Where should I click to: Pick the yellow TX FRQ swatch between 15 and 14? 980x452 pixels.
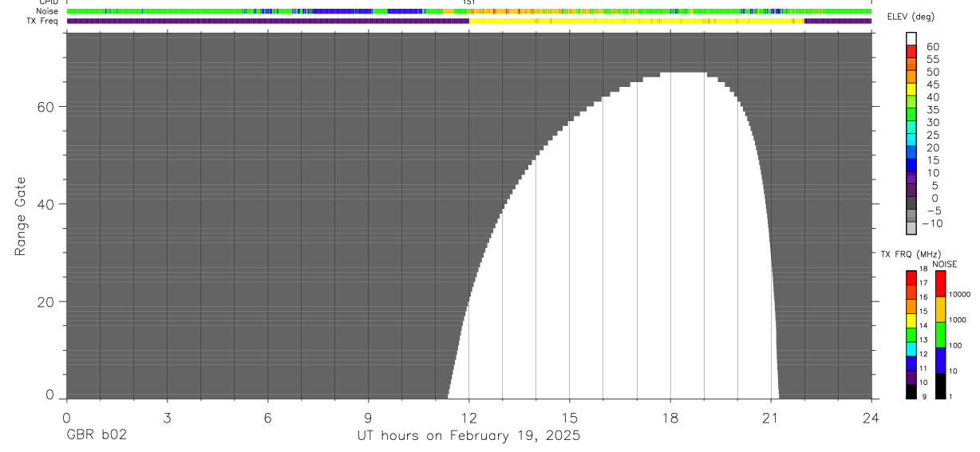click(911, 320)
